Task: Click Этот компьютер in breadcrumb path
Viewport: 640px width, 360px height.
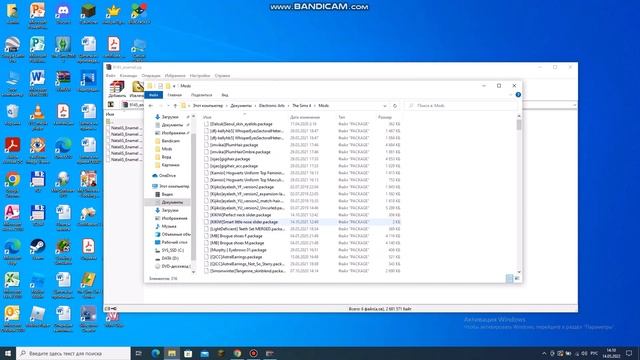Action: tap(208, 106)
